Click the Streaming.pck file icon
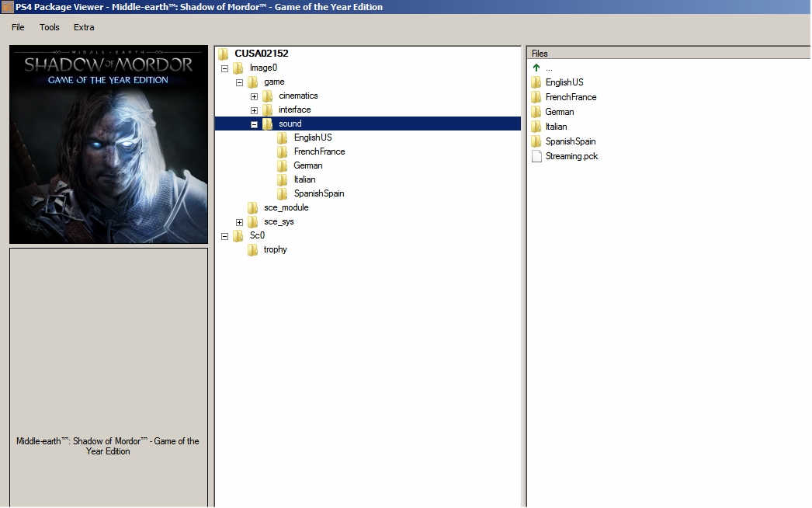812x508 pixels. (x=536, y=156)
